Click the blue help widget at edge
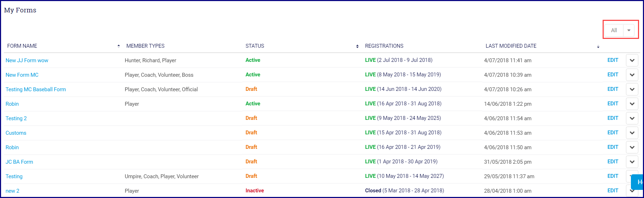Image resolution: width=644 pixels, height=198 pixels. pyautogui.click(x=638, y=182)
